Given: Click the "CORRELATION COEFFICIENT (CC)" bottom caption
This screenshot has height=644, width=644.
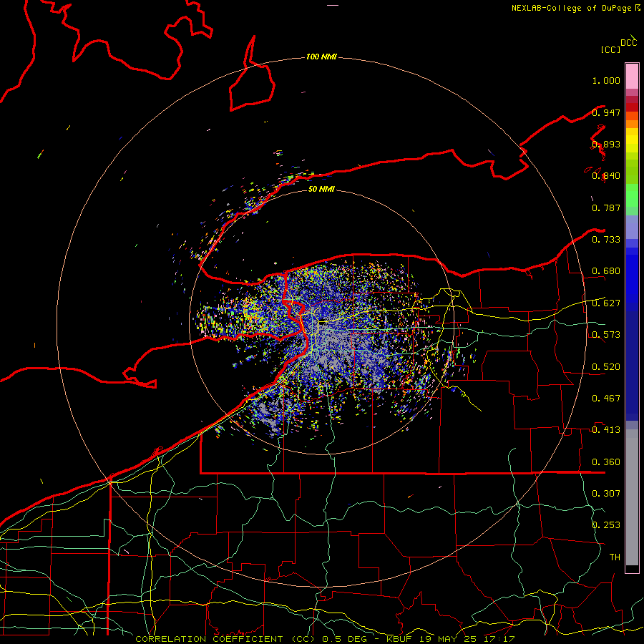Looking at the screenshot, I should (225, 639).
